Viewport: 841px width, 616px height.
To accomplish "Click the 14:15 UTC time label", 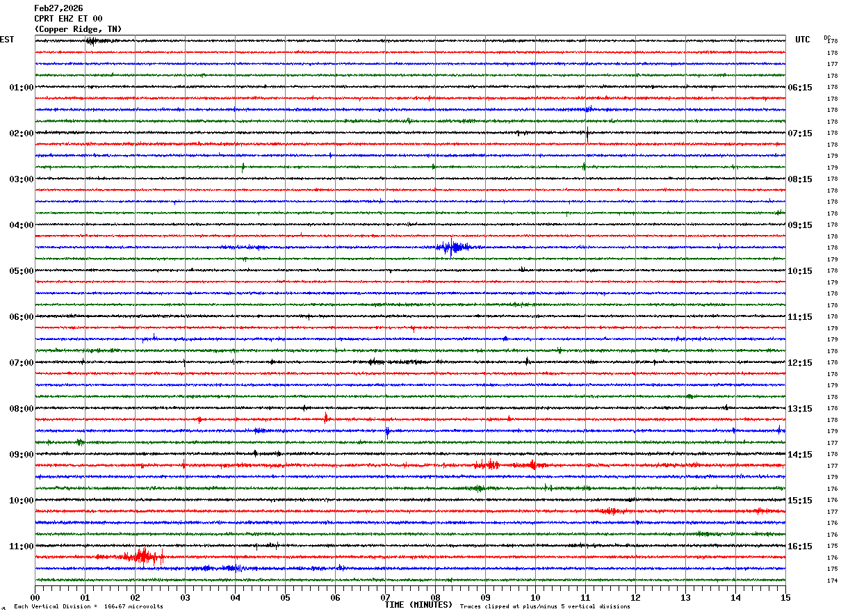I will click(800, 455).
